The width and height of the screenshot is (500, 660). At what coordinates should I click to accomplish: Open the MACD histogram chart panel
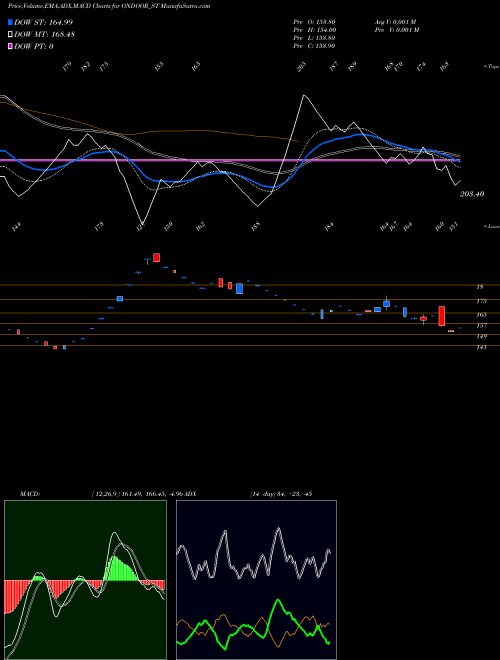pos(85,580)
